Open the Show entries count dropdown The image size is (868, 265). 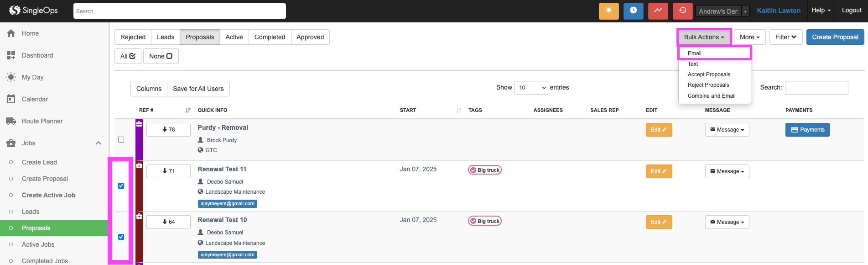(x=531, y=88)
